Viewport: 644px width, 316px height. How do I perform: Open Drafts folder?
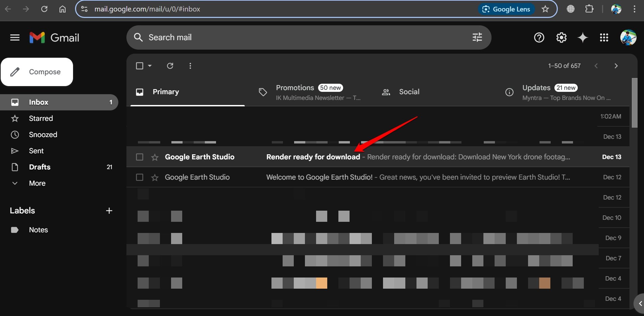[x=59, y=167]
